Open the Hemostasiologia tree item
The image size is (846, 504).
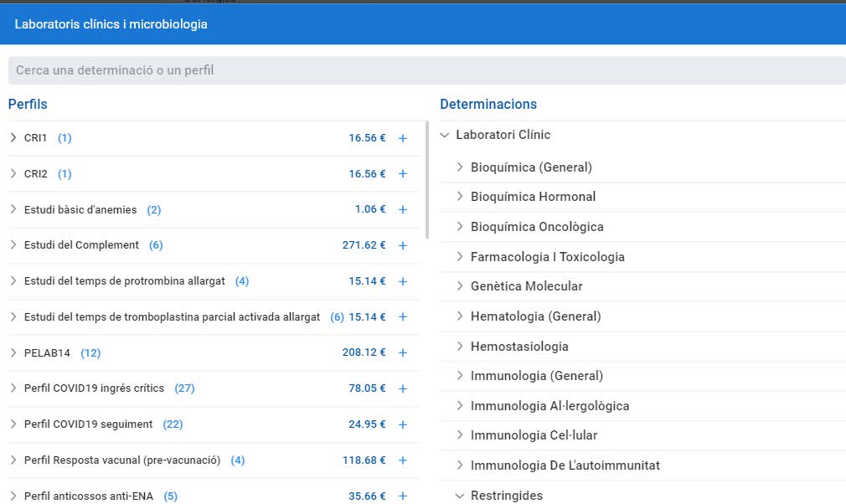tap(519, 347)
